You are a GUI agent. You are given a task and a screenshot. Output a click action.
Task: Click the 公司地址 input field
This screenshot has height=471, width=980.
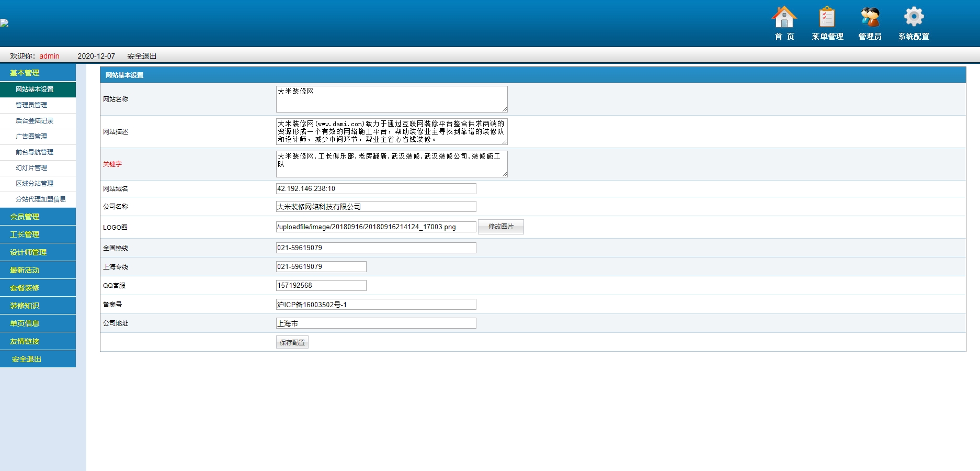[x=376, y=323]
